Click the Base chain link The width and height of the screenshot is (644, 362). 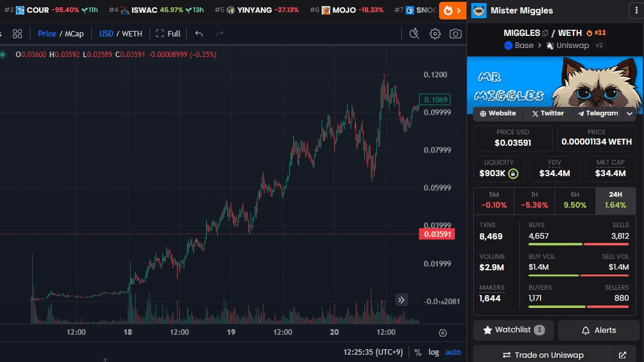click(519, 46)
